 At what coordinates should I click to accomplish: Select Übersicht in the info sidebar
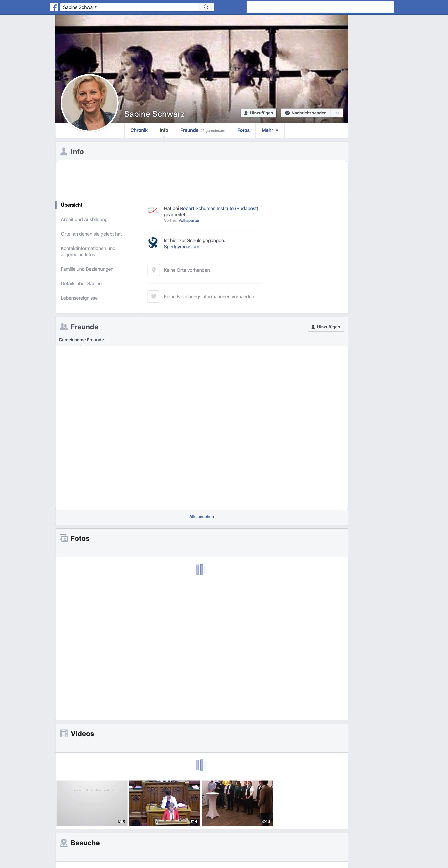tap(72, 205)
